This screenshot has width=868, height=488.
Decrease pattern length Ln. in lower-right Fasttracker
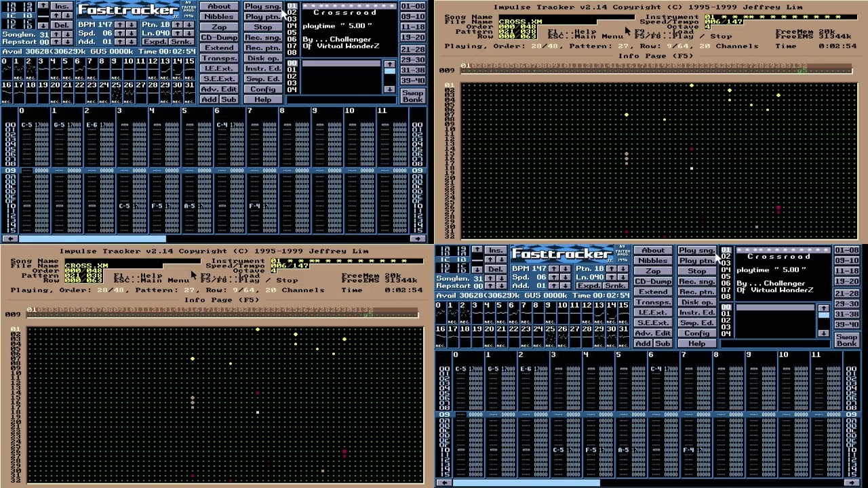pos(623,277)
